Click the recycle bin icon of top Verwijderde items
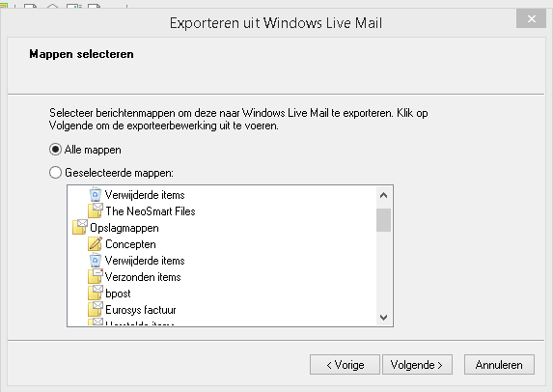 (x=95, y=195)
